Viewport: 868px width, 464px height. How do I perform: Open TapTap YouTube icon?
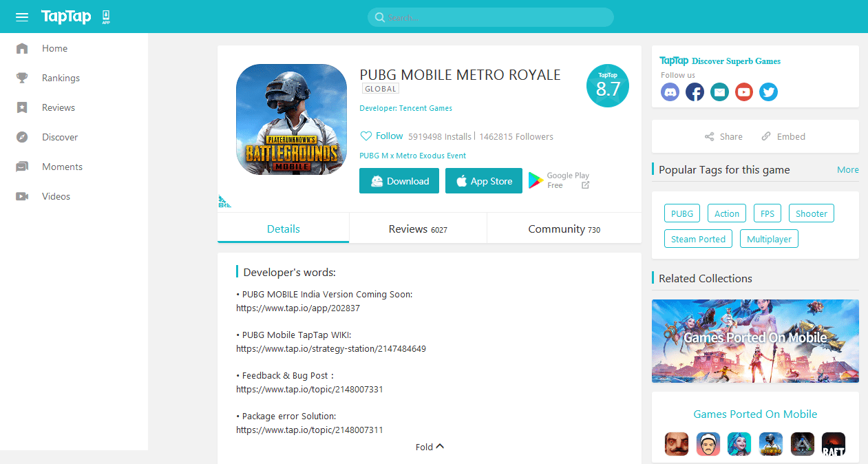[744, 92]
